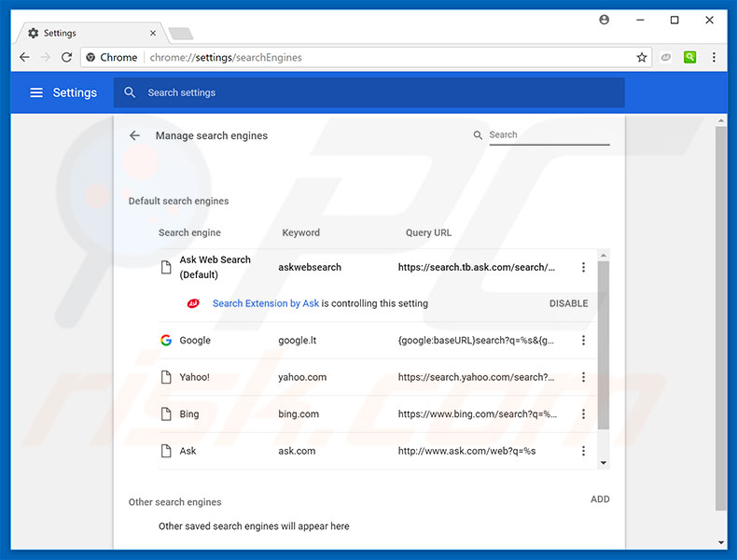Click the browser reload page icon
This screenshot has width=737, height=560.
coord(66,57)
